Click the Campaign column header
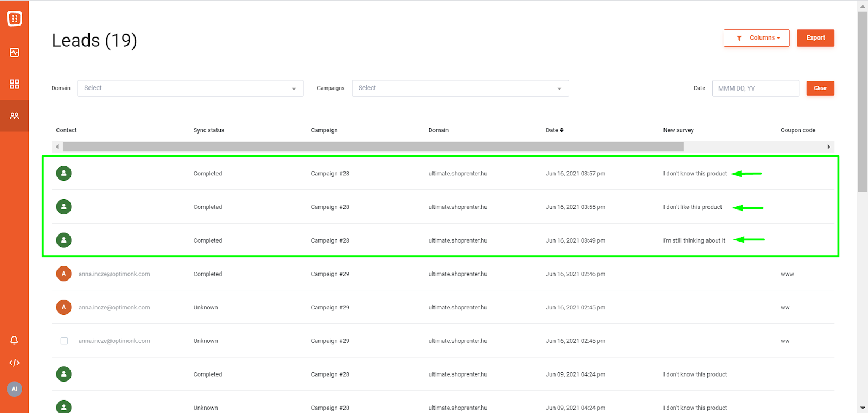This screenshot has width=868, height=413. coord(324,130)
